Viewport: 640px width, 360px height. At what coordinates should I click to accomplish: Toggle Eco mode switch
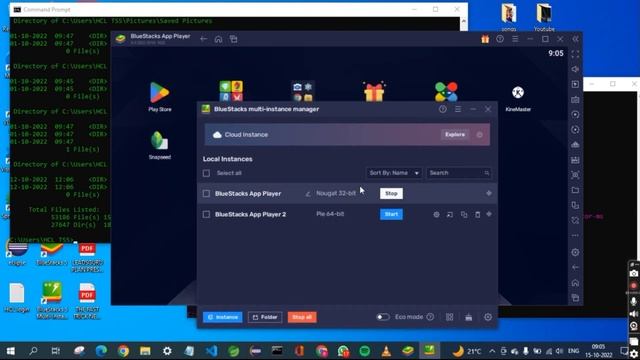(x=383, y=317)
